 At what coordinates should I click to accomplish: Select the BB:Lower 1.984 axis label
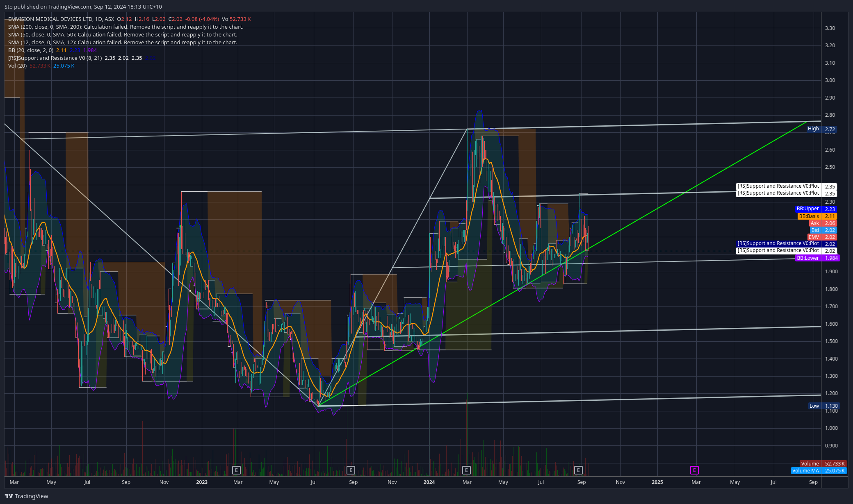click(x=817, y=258)
